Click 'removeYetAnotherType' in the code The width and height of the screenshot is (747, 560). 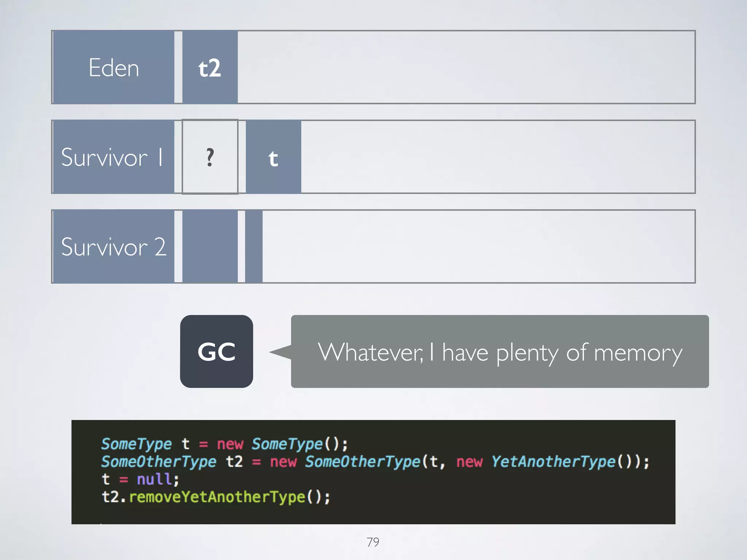(217, 497)
